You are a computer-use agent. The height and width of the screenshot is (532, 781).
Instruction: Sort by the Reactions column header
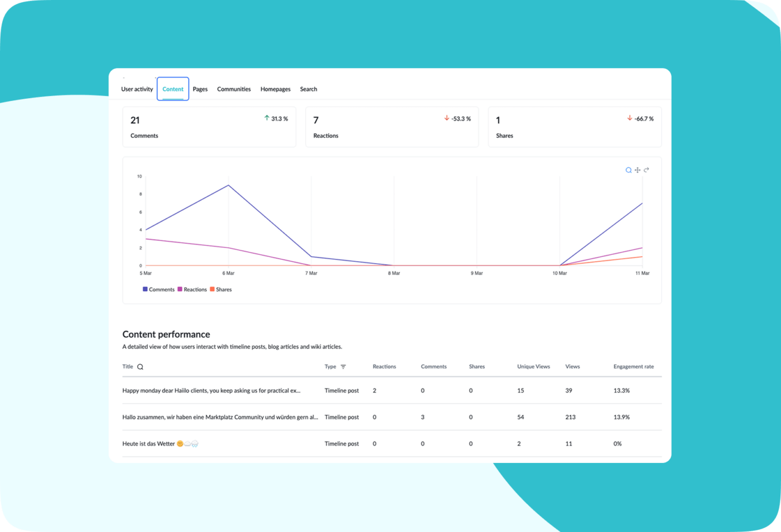click(x=384, y=367)
